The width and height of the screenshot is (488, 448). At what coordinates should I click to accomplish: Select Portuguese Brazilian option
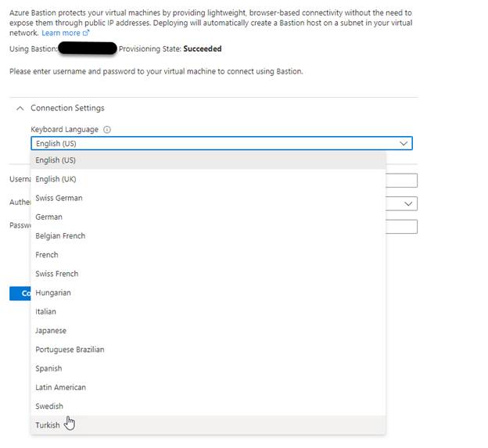click(x=70, y=349)
